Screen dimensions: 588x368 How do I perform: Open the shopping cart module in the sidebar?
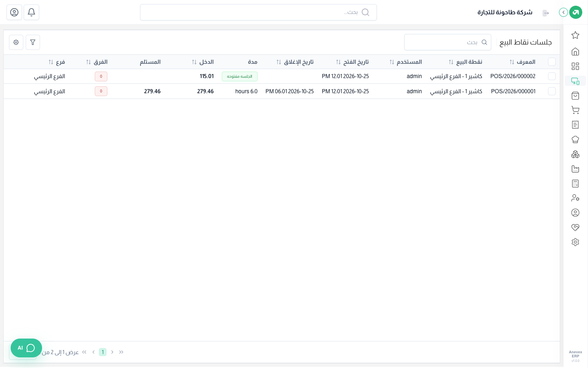tap(575, 110)
